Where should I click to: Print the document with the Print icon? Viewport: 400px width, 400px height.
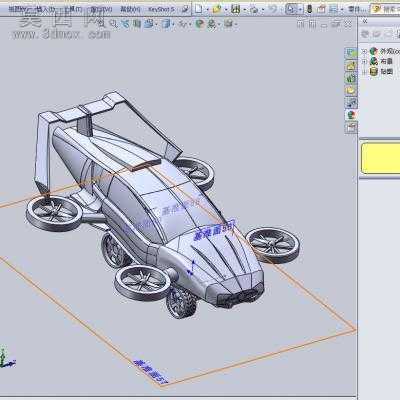tap(254, 10)
